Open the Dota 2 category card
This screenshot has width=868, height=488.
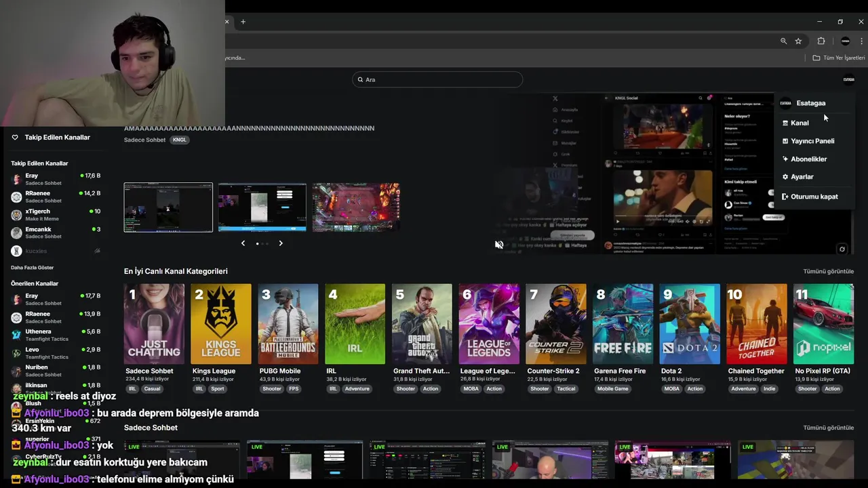tap(690, 324)
